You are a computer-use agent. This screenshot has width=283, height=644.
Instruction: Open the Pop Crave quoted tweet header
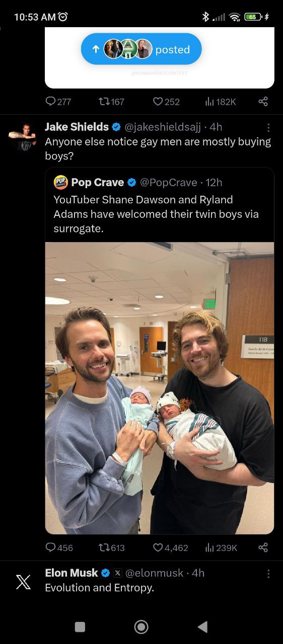click(x=138, y=182)
